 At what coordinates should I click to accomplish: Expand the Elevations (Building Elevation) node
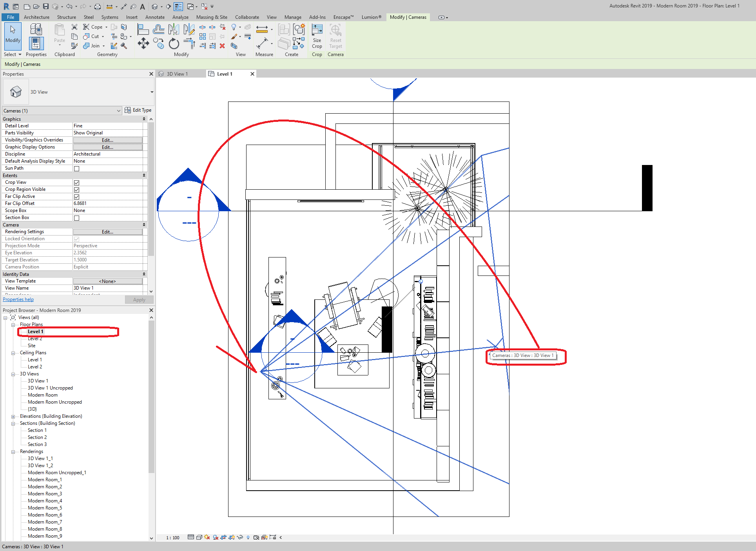point(13,417)
